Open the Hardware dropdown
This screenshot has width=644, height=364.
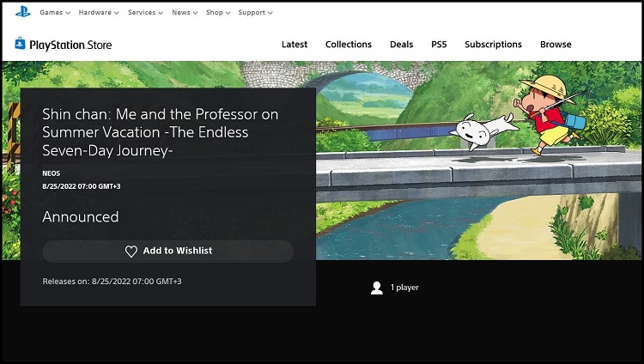click(98, 13)
